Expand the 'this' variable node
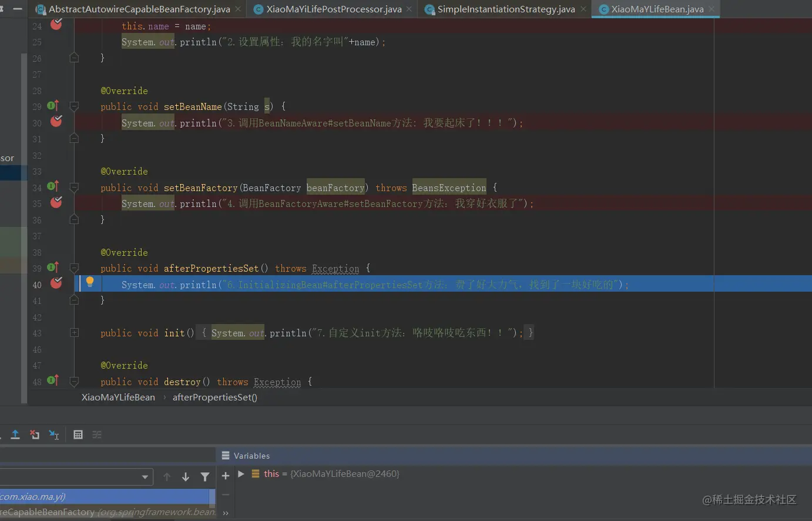Screen dimensions: 812x521 point(241,473)
